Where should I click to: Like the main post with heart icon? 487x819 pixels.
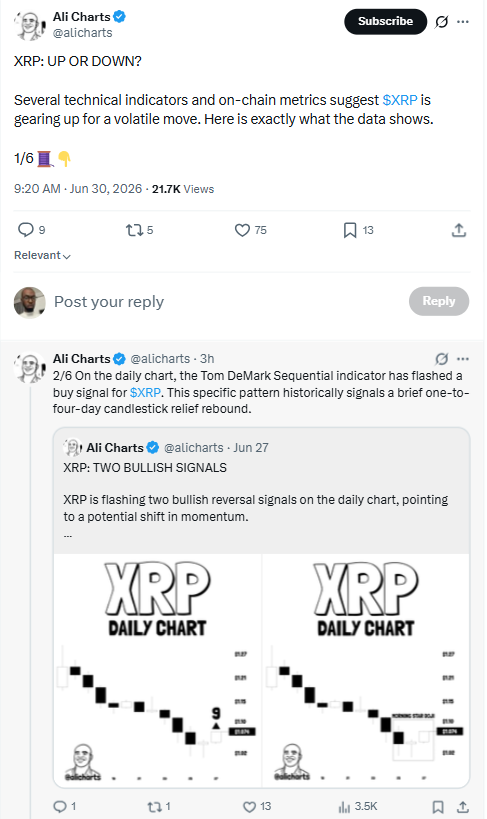coord(242,230)
